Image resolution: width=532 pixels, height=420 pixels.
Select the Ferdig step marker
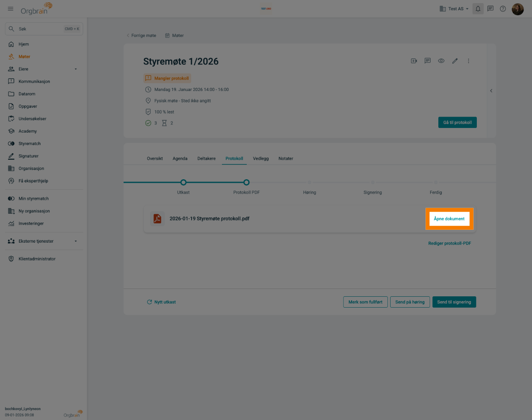point(436,182)
